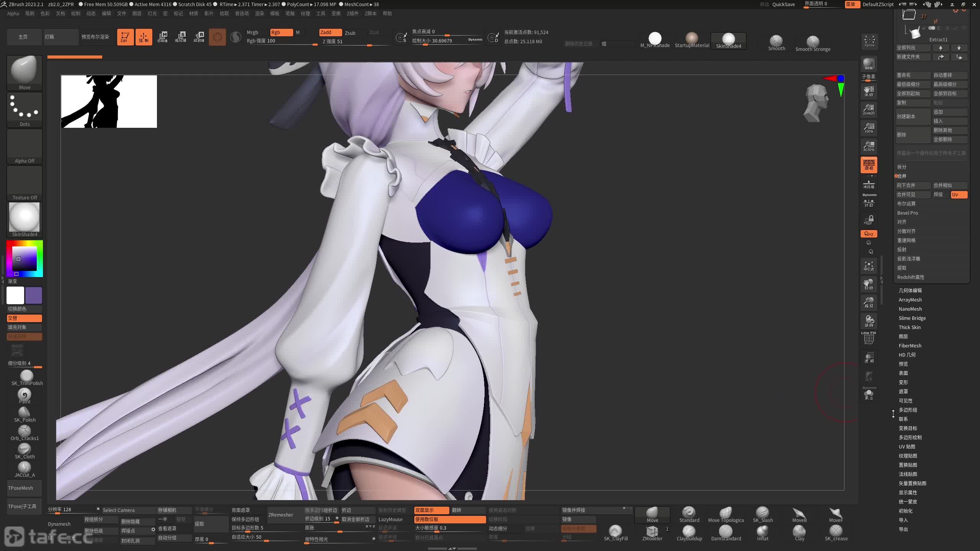Click the 自动分组 button
Screen dimensions: 980x551
coord(174,538)
